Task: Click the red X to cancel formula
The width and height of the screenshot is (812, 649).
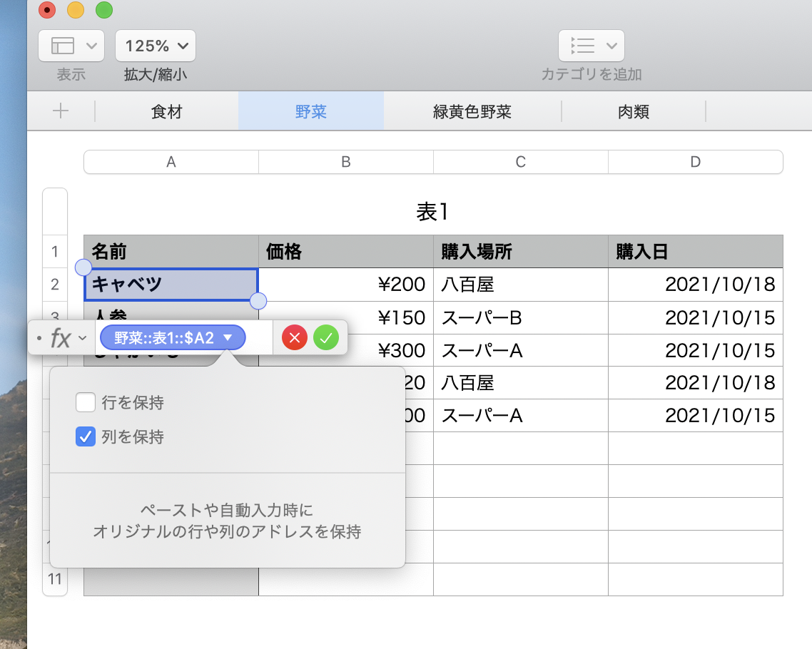Action: point(294,338)
